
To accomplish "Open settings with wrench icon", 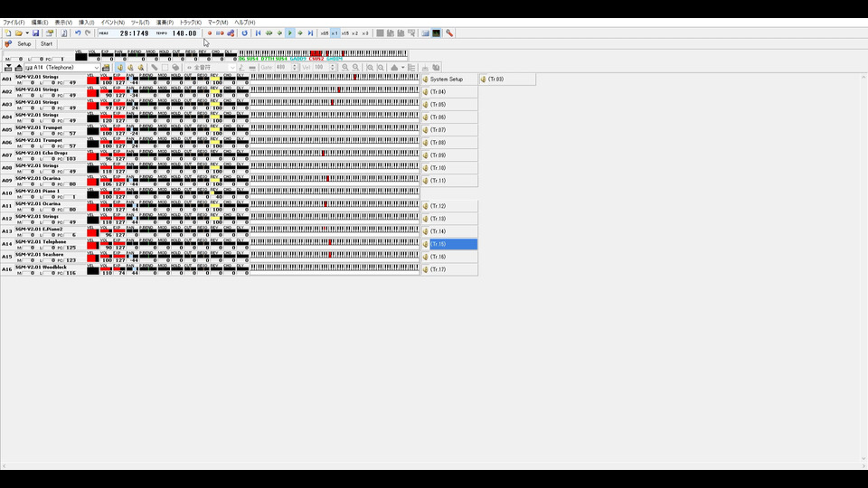I will pyautogui.click(x=449, y=33).
